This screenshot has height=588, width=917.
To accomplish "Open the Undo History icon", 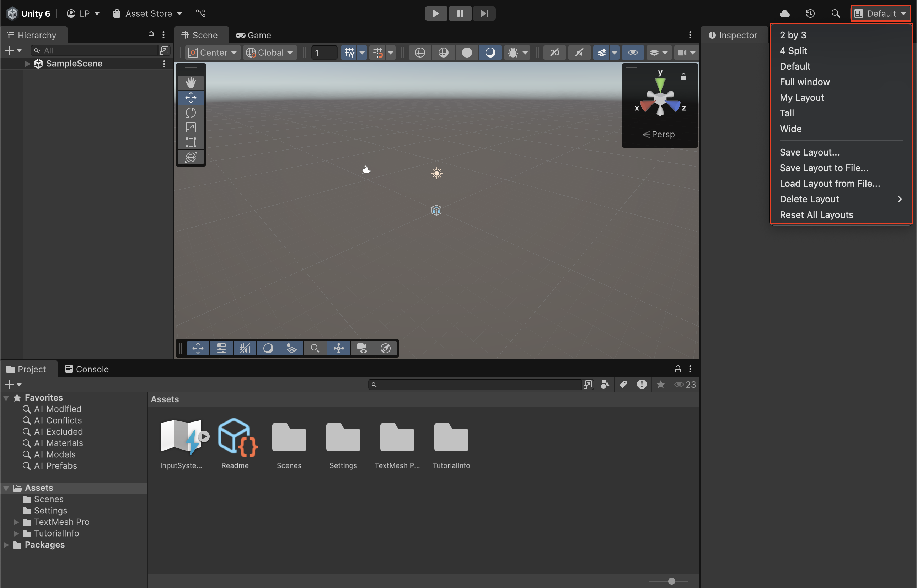I will [810, 13].
